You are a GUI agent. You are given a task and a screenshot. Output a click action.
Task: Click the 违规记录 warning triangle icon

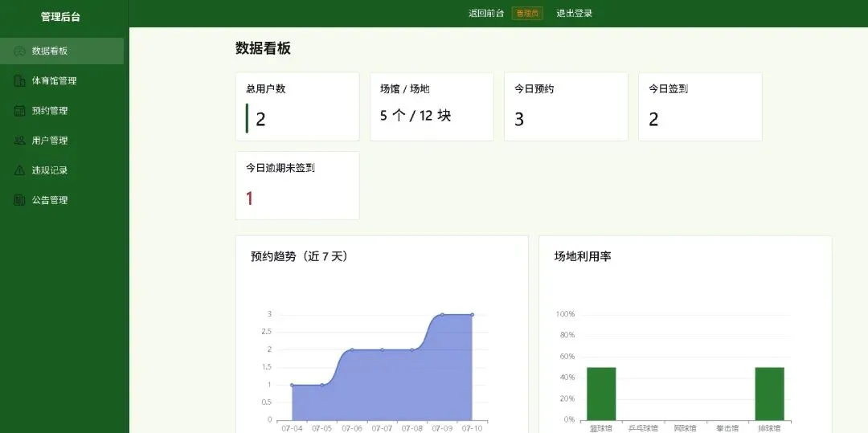coord(19,170)
